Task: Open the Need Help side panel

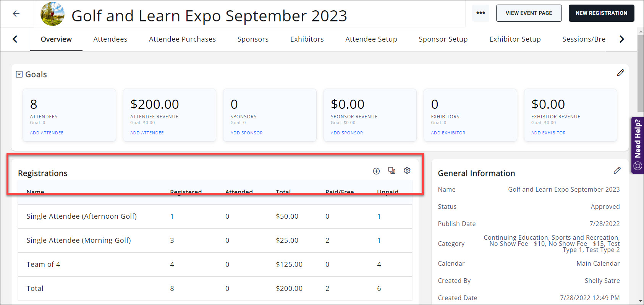Action: 638,145
